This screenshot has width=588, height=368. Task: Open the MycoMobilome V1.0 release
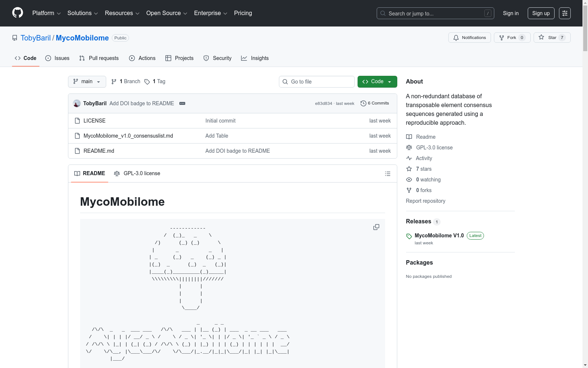pyautogui.click(x=439, y=236)
